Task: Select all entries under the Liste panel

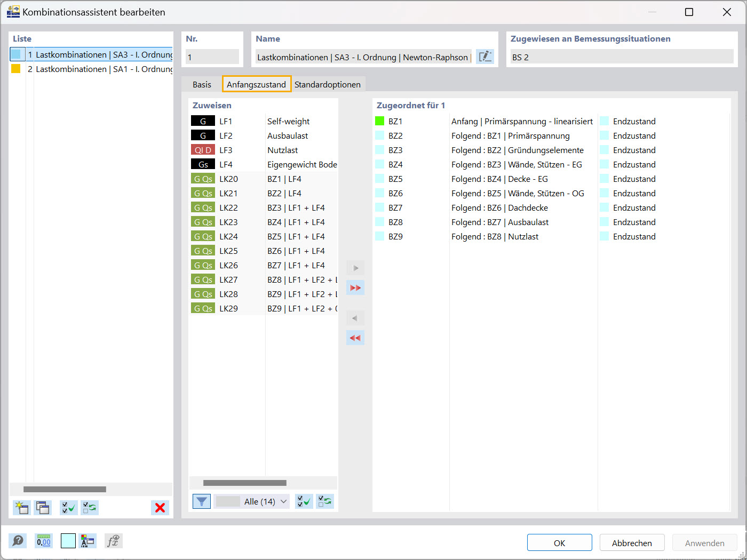Action: coord(69,508)
